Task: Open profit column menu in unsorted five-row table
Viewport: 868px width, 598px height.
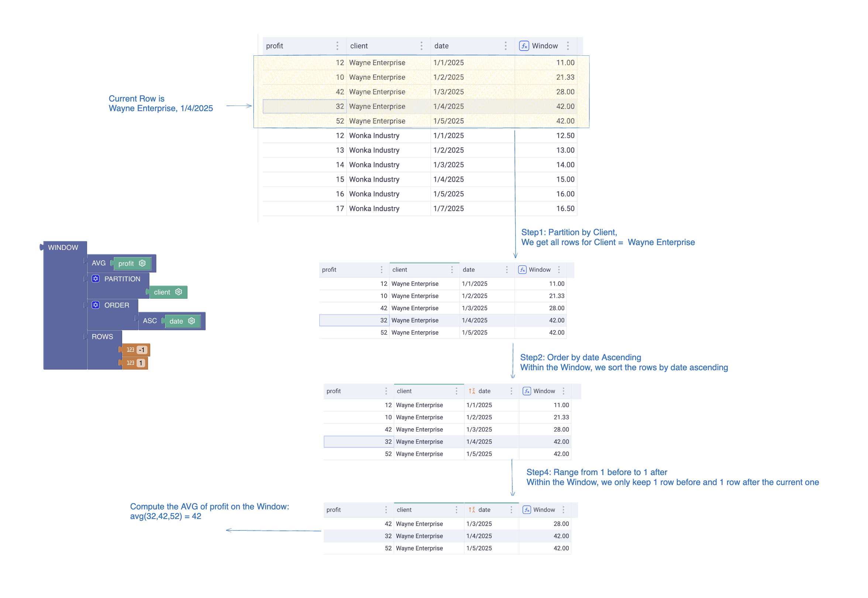Action: point(381,269)
